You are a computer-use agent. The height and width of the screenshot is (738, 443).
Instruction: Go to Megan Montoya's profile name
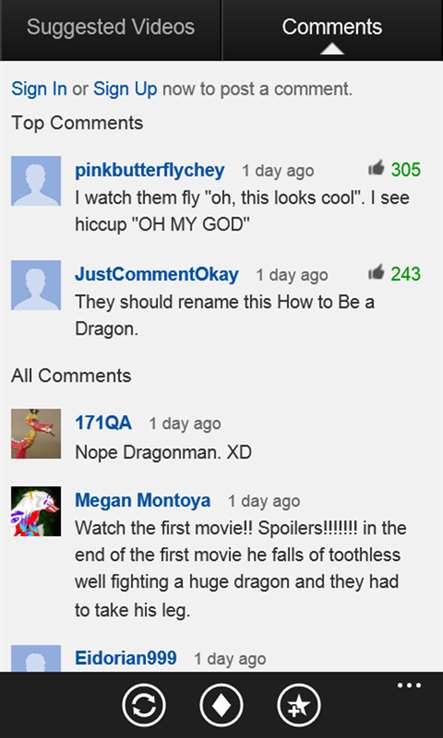point(143,501)
